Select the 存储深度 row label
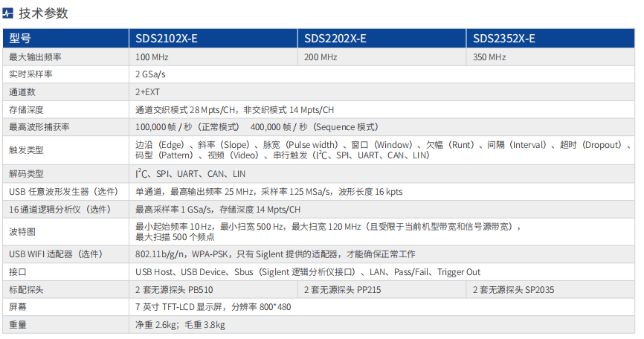Viewport: 644px width, 339px height. pyautogui.click(x=25, y=109)
